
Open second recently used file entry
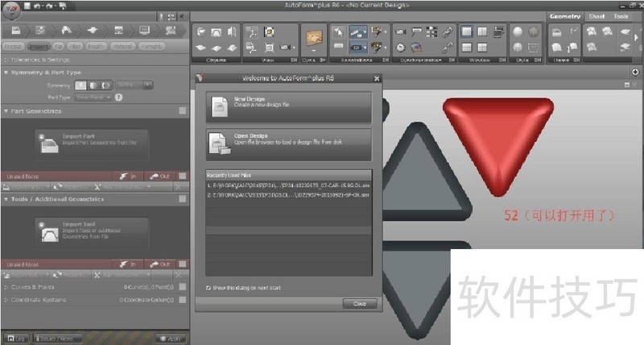[288, 195]
